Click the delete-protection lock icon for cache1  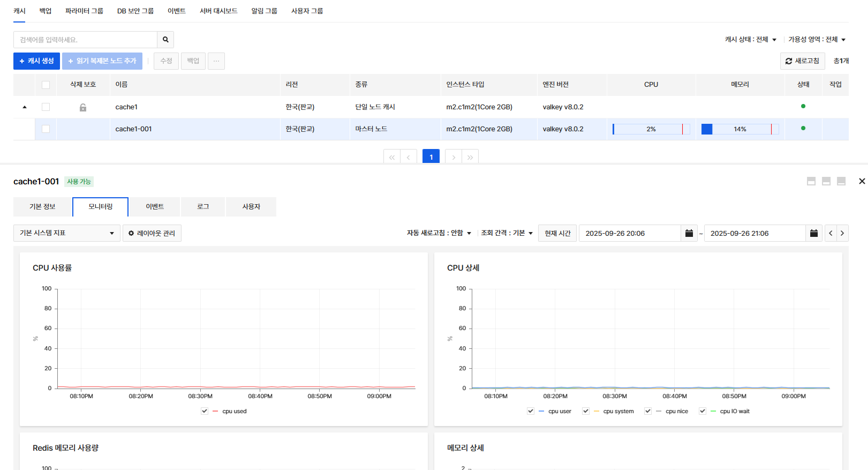[83, 108]
